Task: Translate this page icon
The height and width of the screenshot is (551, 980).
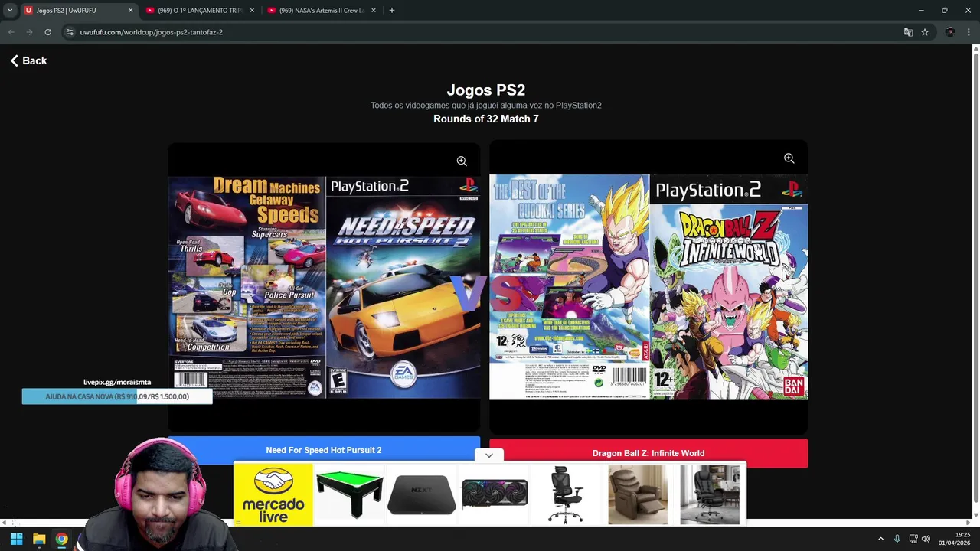Action: (x=908, y=32)
